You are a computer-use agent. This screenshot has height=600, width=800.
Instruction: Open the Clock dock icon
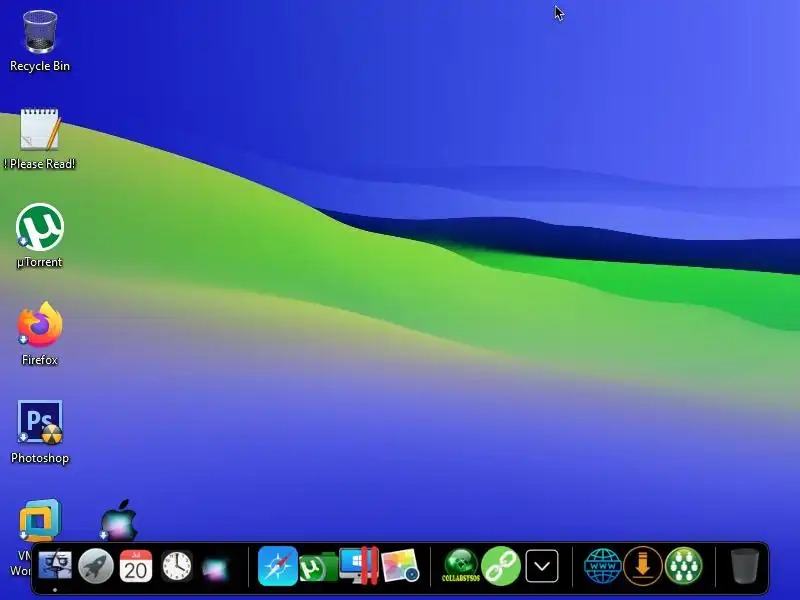point(177,566)
